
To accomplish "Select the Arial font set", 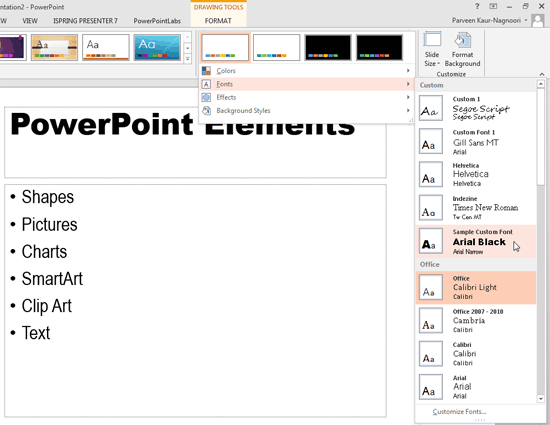I will [476, 387].
